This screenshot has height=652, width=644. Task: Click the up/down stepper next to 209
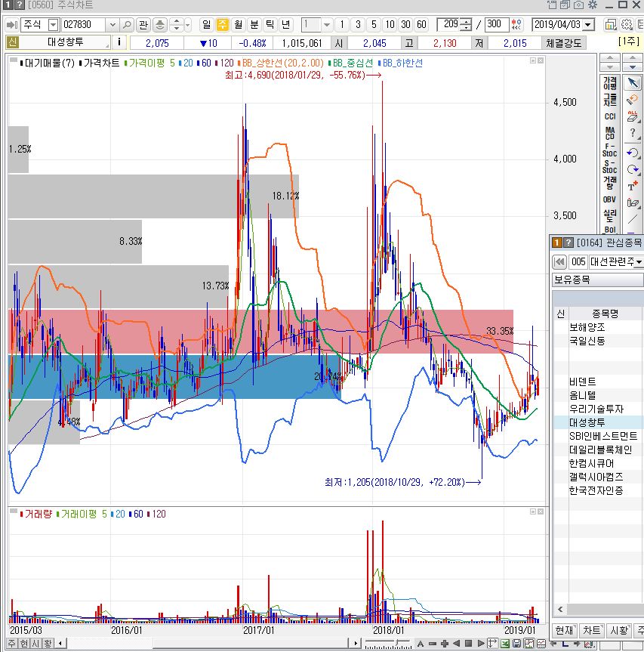click(466, 24)
